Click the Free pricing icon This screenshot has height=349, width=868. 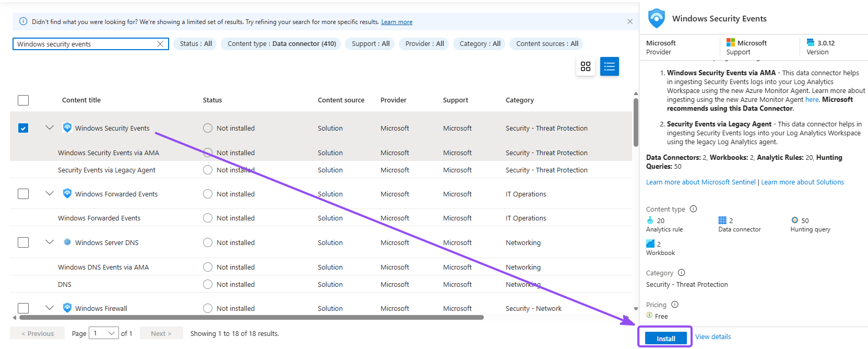coord(649,315)
